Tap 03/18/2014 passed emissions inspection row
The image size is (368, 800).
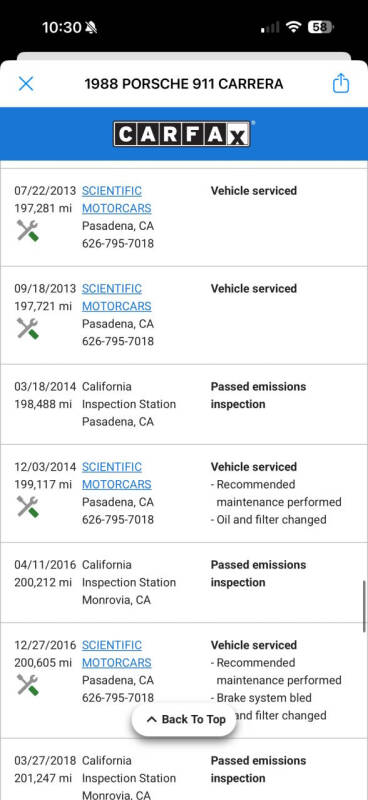click(184, 404)
